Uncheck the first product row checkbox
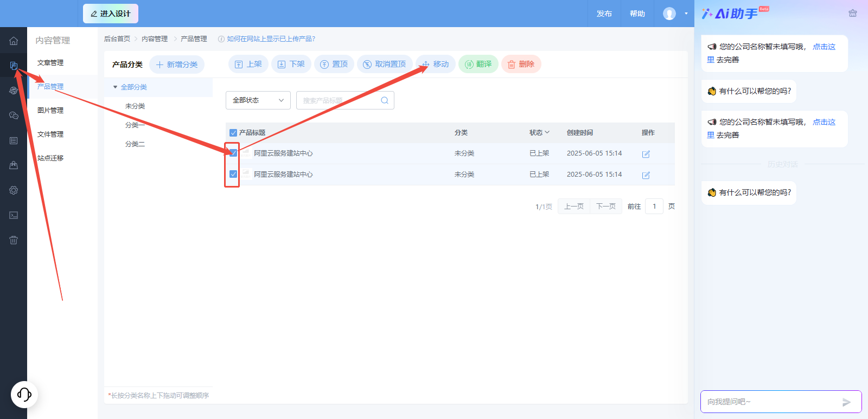 click(x=233, y=153)
